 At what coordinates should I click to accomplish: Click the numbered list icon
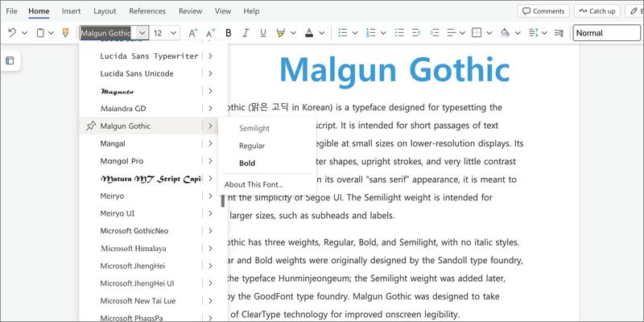[370, 33]
